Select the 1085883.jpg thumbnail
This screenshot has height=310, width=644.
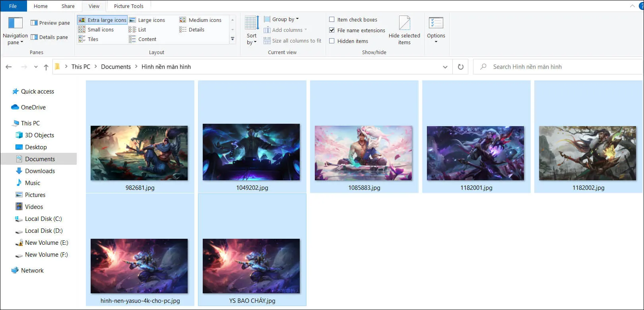click(364, 153)
